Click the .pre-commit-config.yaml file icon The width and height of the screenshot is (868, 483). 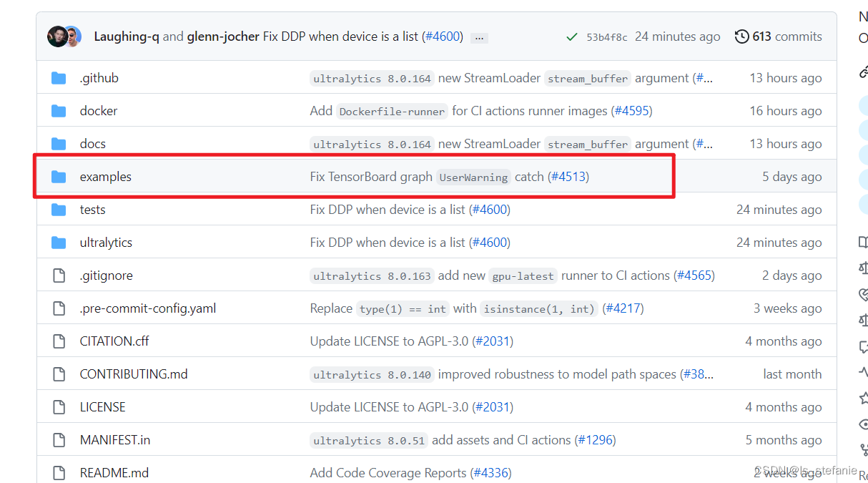coord(59,308)
